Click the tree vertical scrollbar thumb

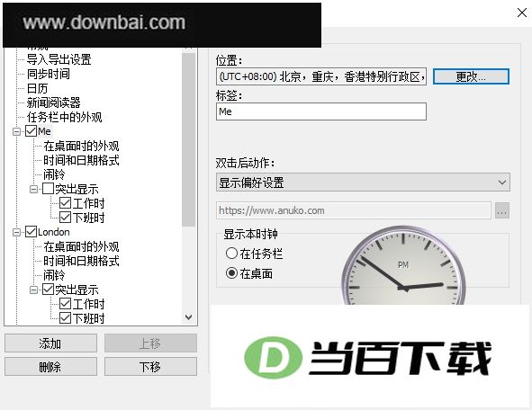point(189,139)
